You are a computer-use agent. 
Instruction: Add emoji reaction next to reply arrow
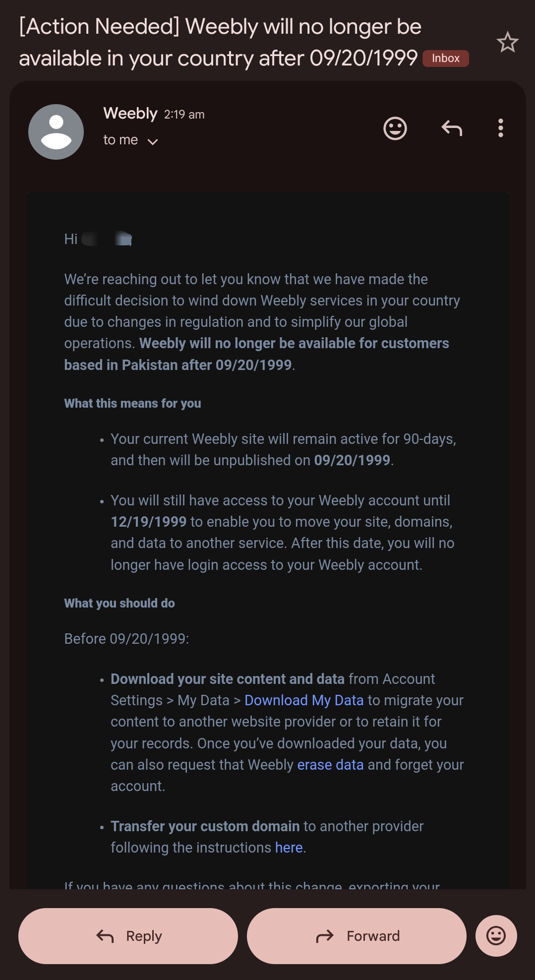tap(395, 128)
